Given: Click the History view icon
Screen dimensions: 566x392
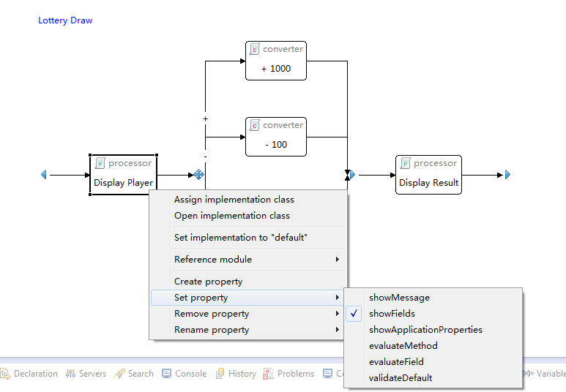Looking at the screenshot, I should [x=220, y=374].
